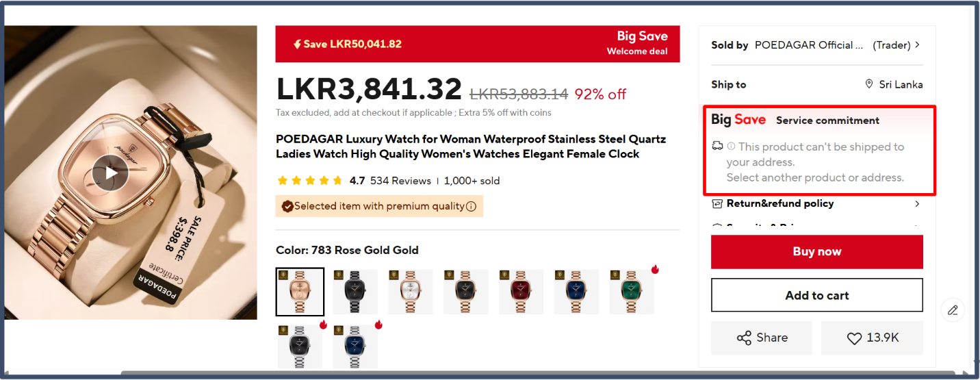Click the delivery truck icon
Viewport: 980px width, 380px height.
click(717, 146)
